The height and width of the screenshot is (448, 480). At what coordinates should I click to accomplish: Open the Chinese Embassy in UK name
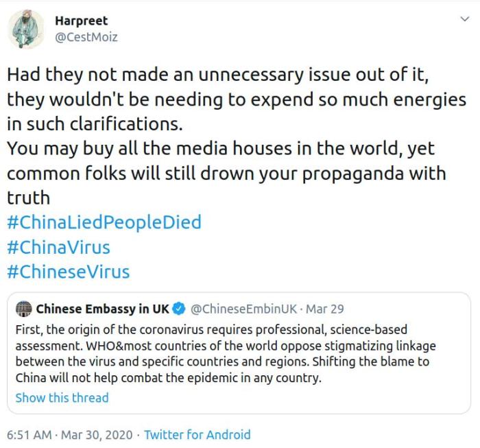102,308
